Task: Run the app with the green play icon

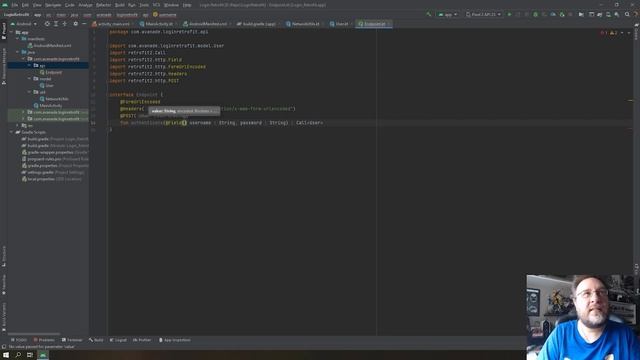Action: 509,14
